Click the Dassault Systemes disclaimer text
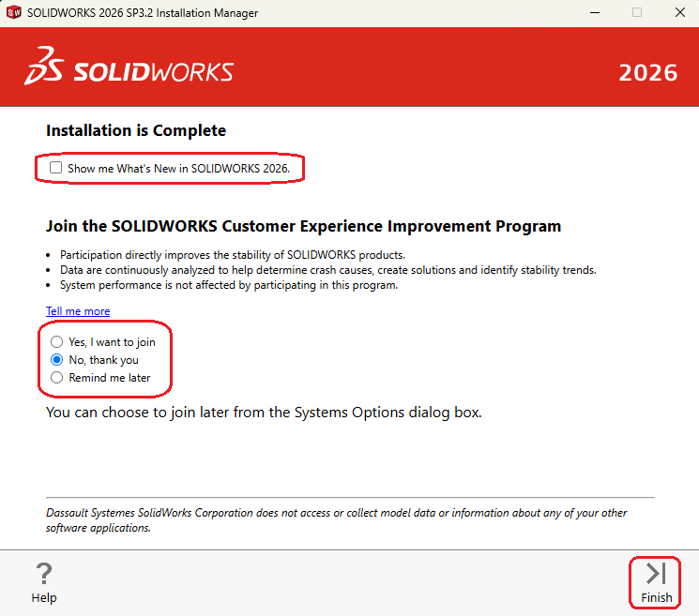This screenshot has height=616, width=699. (x=336, y=520)
